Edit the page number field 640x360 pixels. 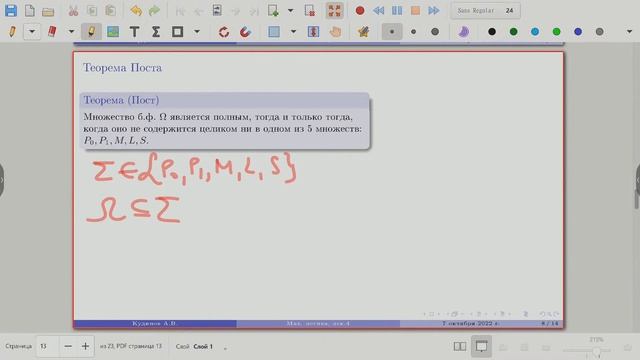coord(47,347)
